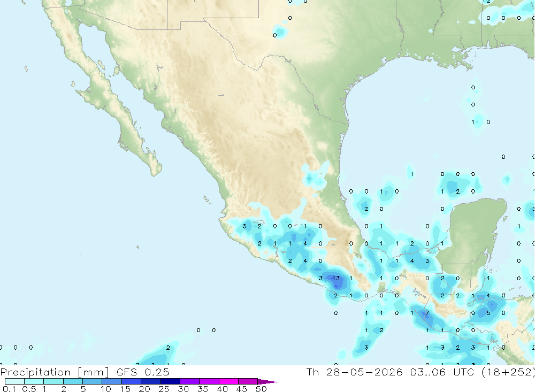Screen dimensions: 535x392
Task: Click the legend label '45'
Action: coord(242,389)
